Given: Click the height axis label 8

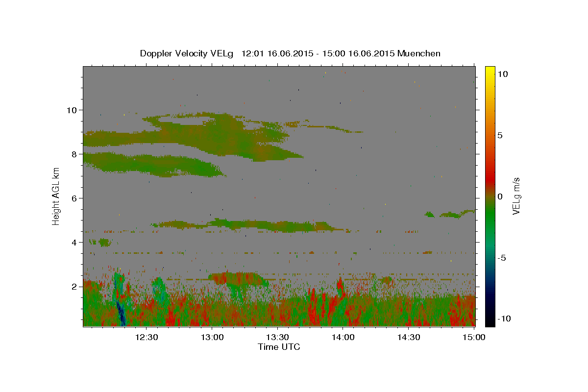Looking at the screenshot, I should point(74,154).
